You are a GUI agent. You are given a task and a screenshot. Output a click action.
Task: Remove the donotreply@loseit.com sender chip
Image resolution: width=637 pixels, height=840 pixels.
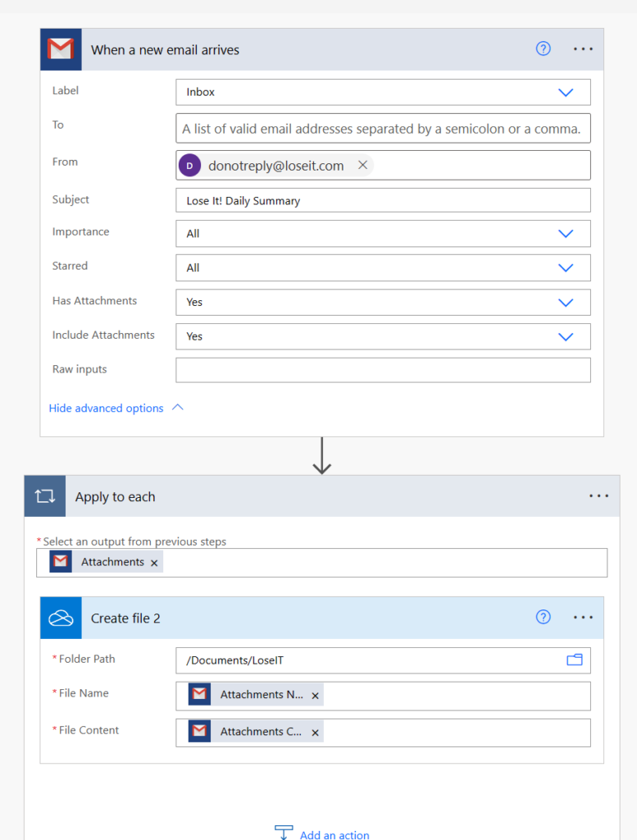[x=362, y=166]
